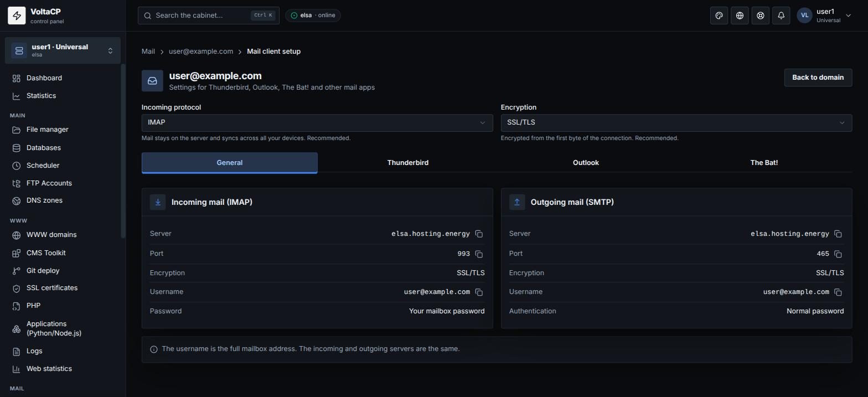The image size is (868, 397).
Task: Copy the outgoing mail username
Action: pyautogui.click(x=838, y=292)
